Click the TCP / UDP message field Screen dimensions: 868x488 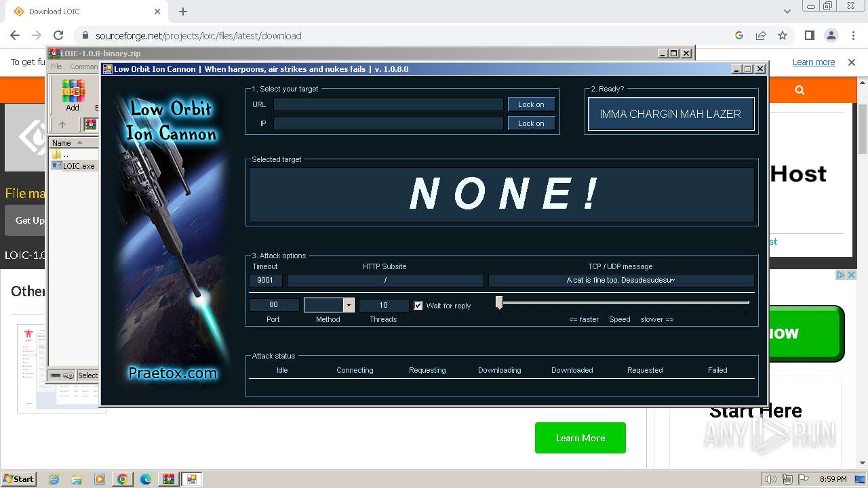tap(621, 280)
